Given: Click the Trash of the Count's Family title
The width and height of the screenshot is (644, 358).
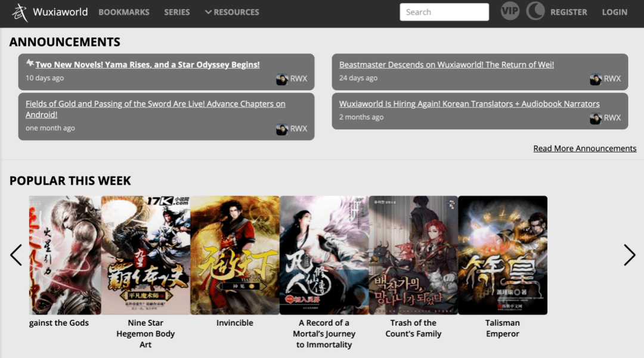Looking at the screenshot, I should coord(413,328).
